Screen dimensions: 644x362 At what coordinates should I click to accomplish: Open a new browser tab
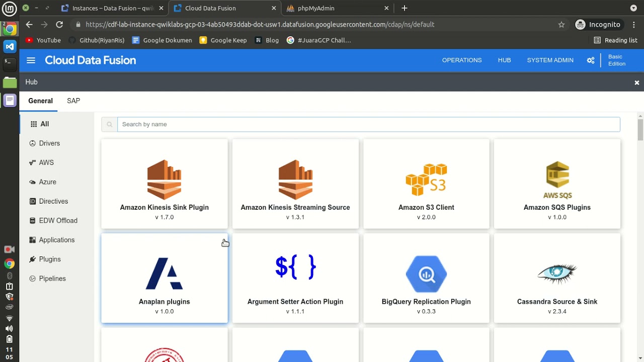[405, 8]
